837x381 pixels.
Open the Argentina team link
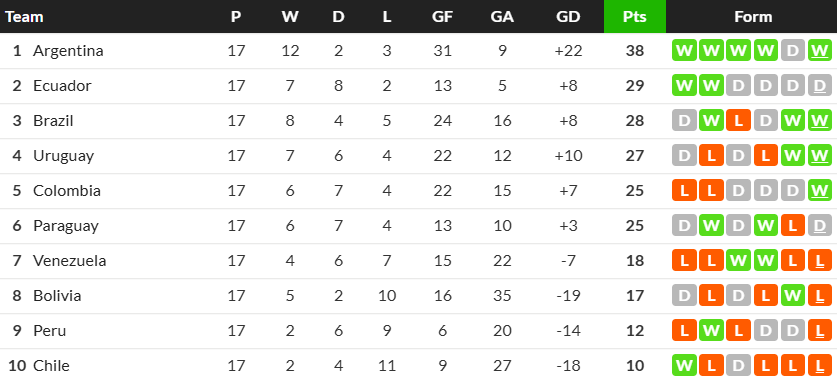(x=68, y=51)
